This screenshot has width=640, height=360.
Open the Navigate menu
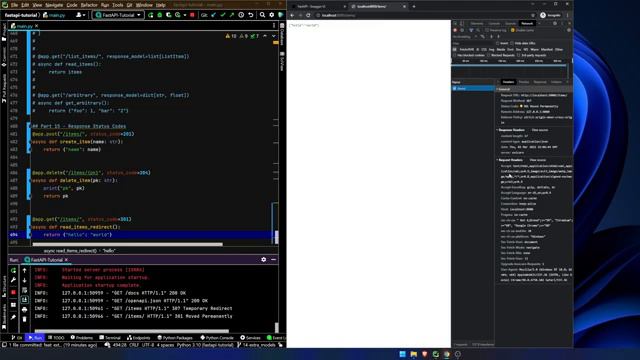54,5
